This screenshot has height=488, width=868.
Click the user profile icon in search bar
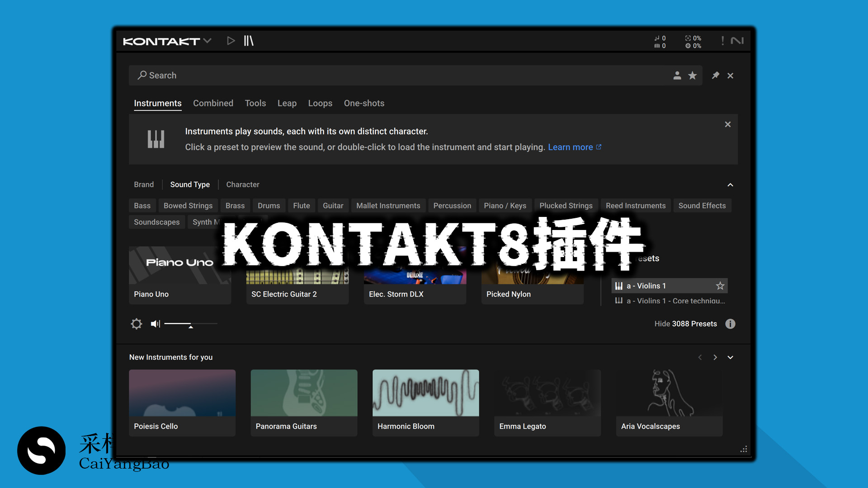click(677, 75)
